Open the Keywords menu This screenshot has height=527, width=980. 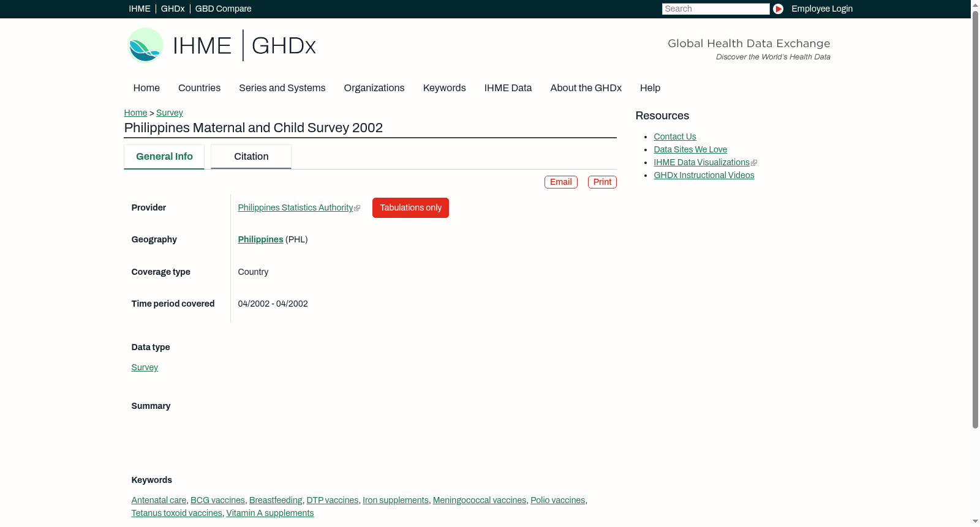(x=445, y=88)
